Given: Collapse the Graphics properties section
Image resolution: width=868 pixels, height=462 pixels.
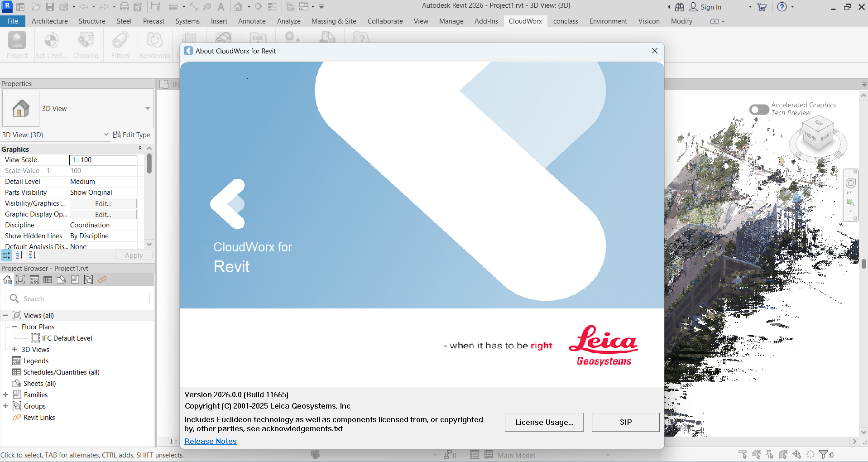Looking at the screenshot, I should (x=140, y=148).
